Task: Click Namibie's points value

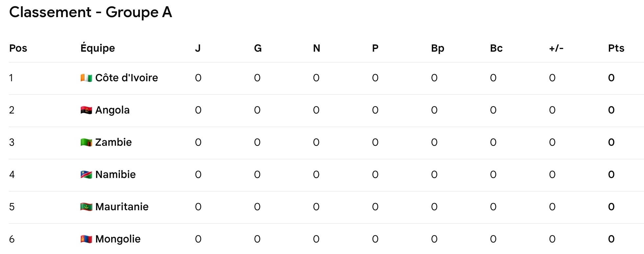Action: [x=611, y=175]
